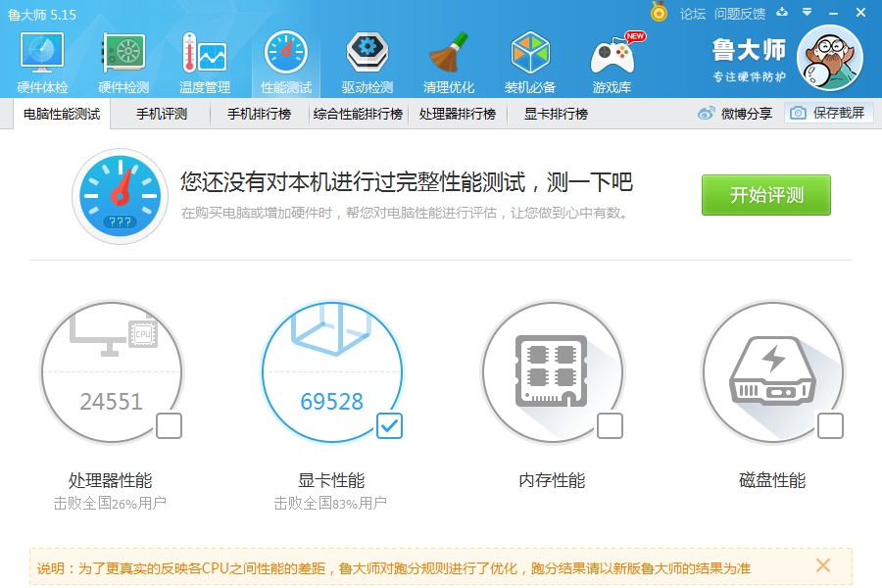Switch to 电脑性能测试 tab
The height and width of the screenshot is (588, 882).
tap(62, 115)
